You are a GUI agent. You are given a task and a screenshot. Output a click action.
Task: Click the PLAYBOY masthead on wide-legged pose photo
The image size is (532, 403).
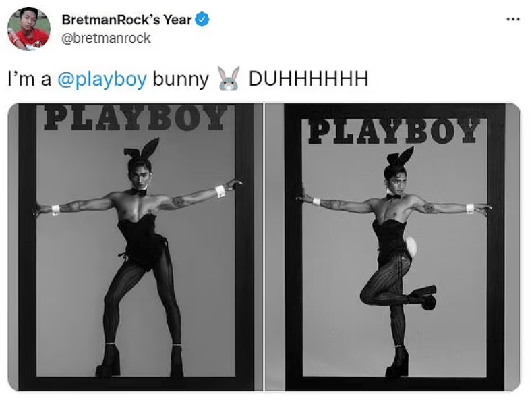tap(136, 118)
